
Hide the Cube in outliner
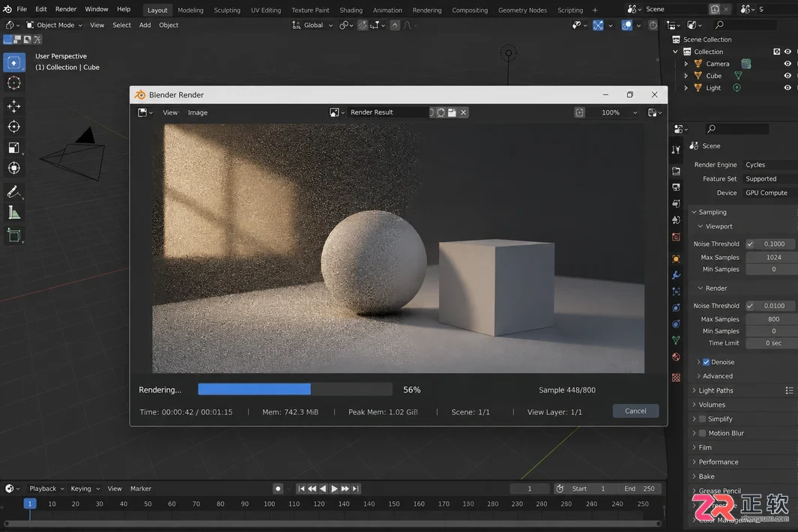[788, 76]
